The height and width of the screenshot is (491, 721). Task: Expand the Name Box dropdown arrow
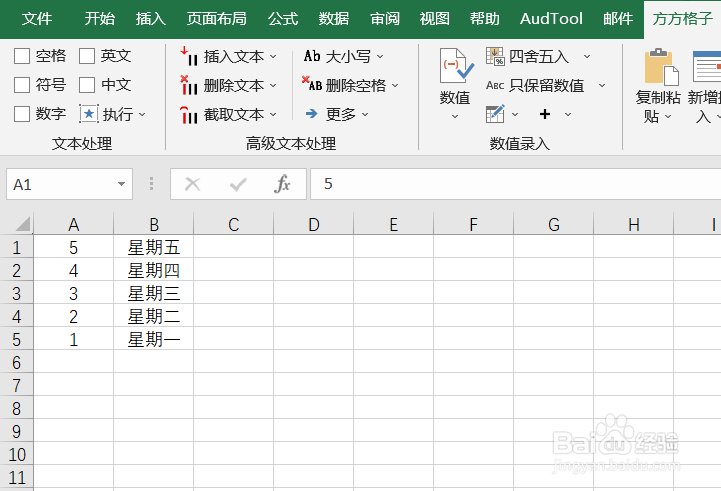pos(121,184)
